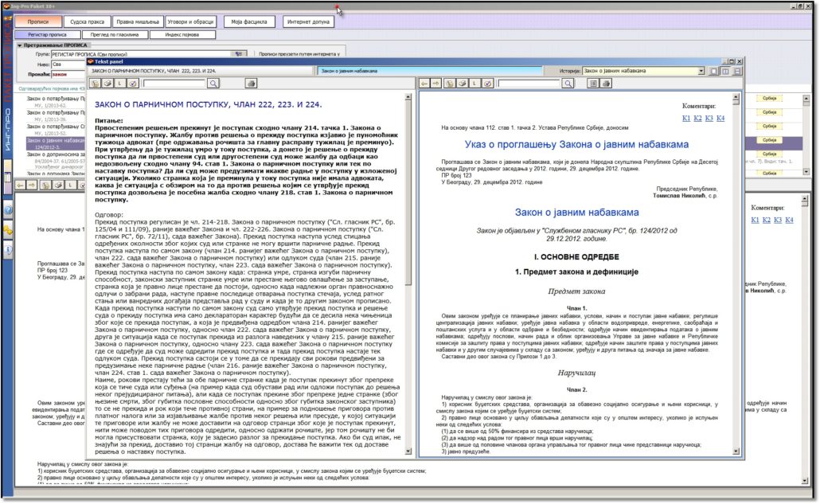Click checkmark icon in left pane toolbar
This screenshot has height=504, width=820.
(133, 84)
